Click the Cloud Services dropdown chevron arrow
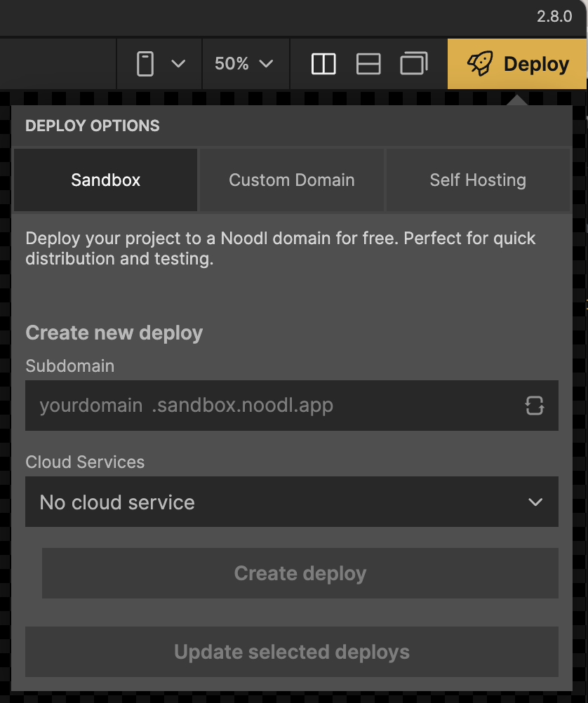 [x=535, y=502]
